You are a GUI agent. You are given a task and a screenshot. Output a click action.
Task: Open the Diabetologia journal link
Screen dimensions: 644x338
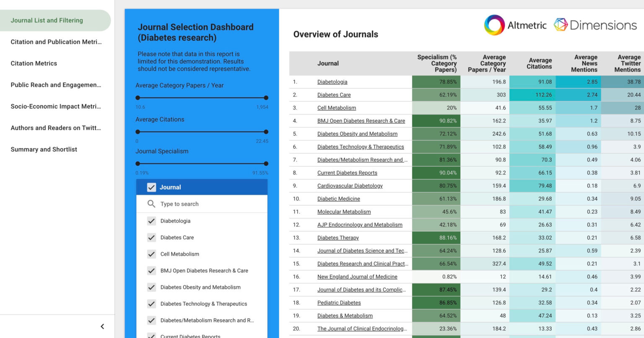332,82
